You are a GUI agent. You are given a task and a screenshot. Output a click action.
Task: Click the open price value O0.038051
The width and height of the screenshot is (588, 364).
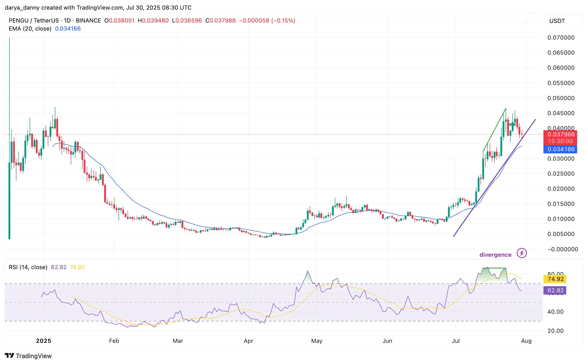click(119, 21)
